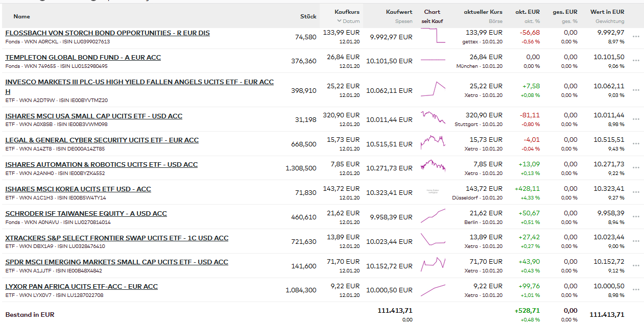644x325 pixels.
Task: Open three-dot menu for Flossbach von Storch row
Action: (636, 37)
